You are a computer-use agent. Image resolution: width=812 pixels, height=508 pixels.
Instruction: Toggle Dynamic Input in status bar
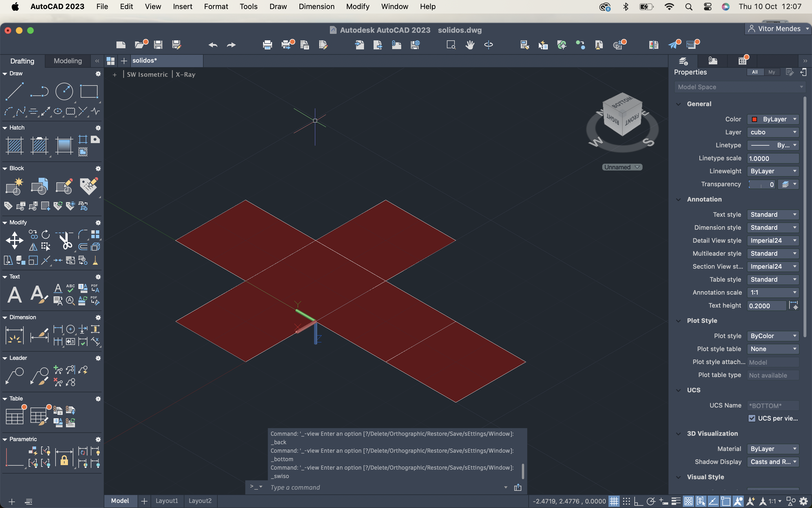coord(663,501)
